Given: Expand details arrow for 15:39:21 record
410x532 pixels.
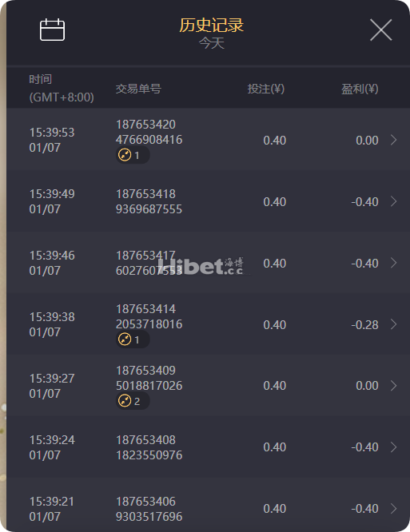Looking at the screenshot, I should point(394,509).
